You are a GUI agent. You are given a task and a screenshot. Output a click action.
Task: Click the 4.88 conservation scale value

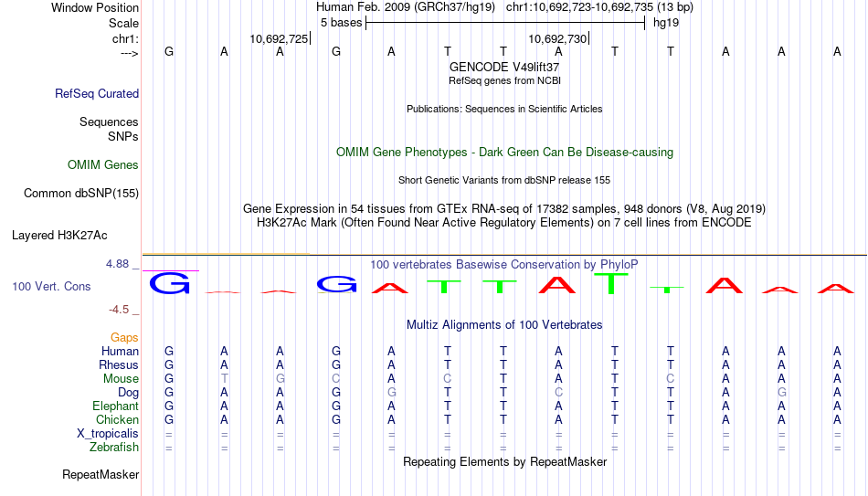click(x=117, y=264)
